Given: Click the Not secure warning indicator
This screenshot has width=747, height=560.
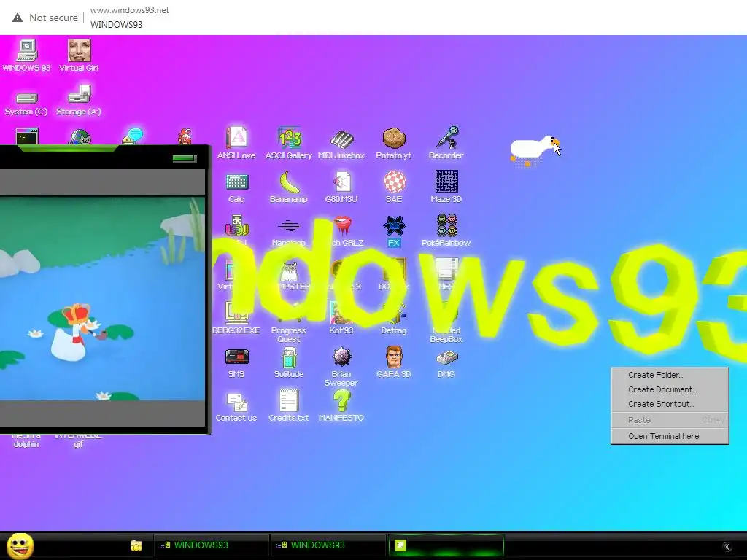Looking at the screenshot, I should pyautogui.click(x=45, y=17).
